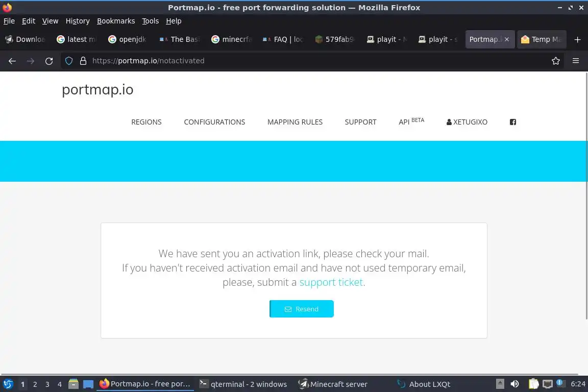The height and width of the screenshot is (392, 588).
Task: Switch to the Download tab
Action: pyautogui.click(x=26, y=39)
